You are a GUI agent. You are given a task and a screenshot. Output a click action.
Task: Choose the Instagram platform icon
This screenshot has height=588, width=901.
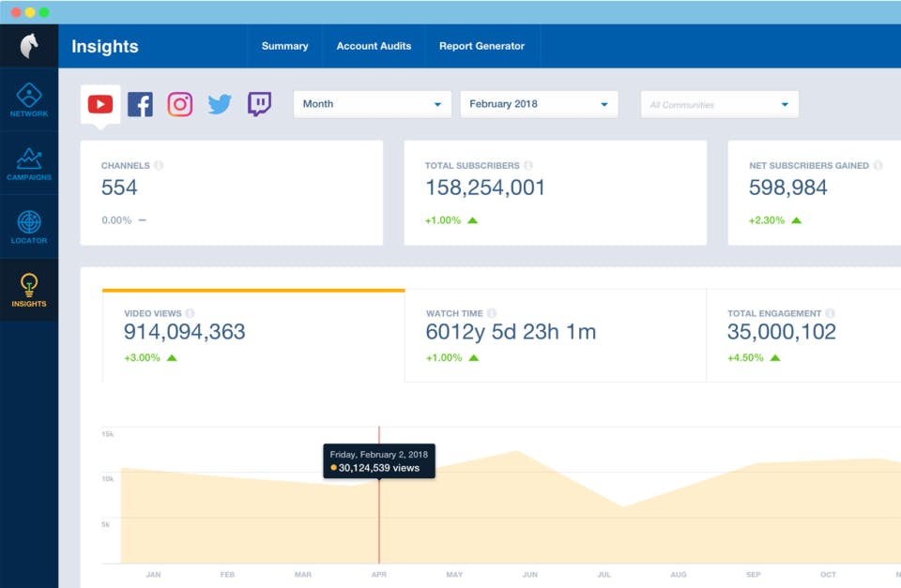coord(180,104)
